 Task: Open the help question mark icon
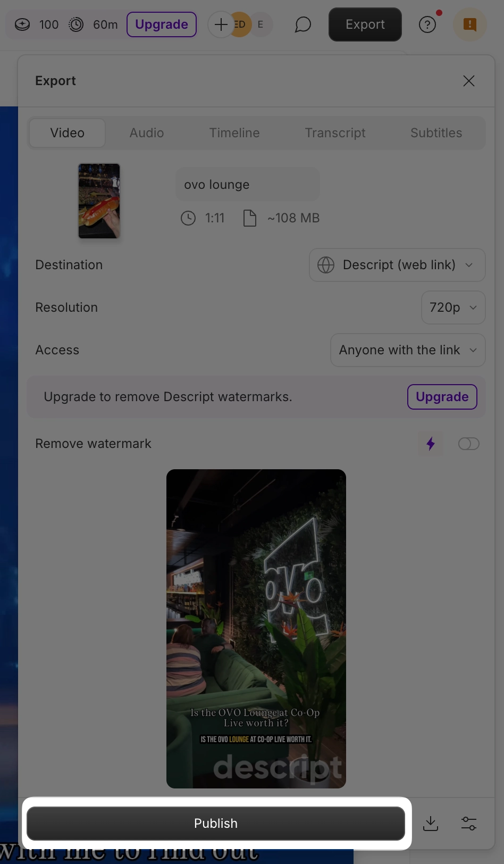tap(427, 24)
